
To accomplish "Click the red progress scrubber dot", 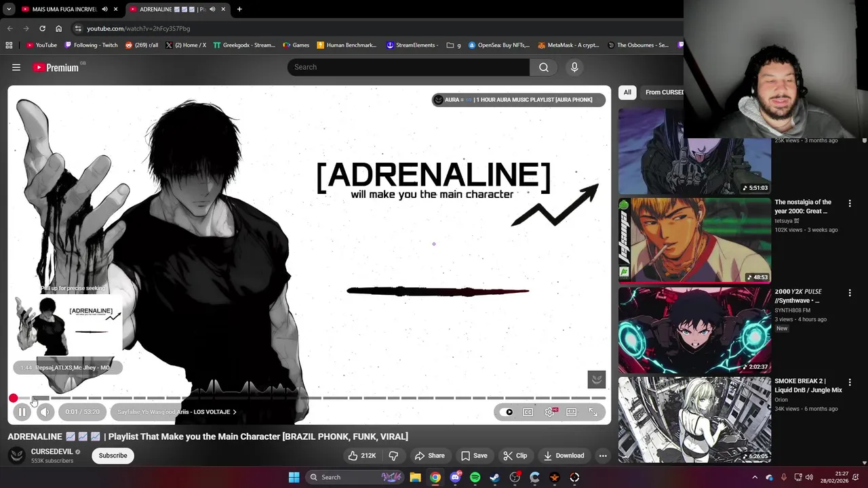I will 14,399.
